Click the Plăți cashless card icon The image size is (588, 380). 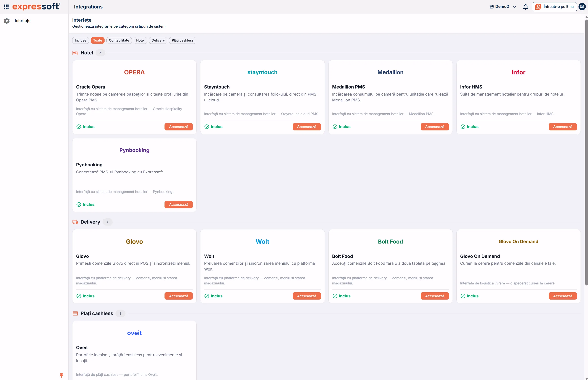pyautogui.click(x=75, y=313)
